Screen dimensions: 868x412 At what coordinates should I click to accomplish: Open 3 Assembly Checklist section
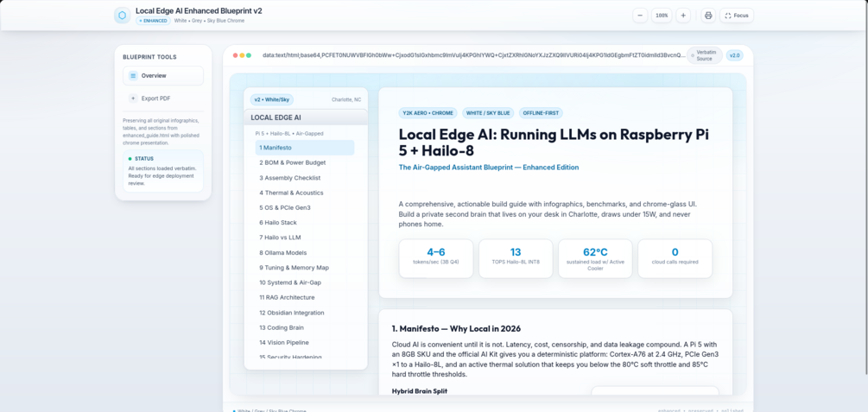(305, 178)
